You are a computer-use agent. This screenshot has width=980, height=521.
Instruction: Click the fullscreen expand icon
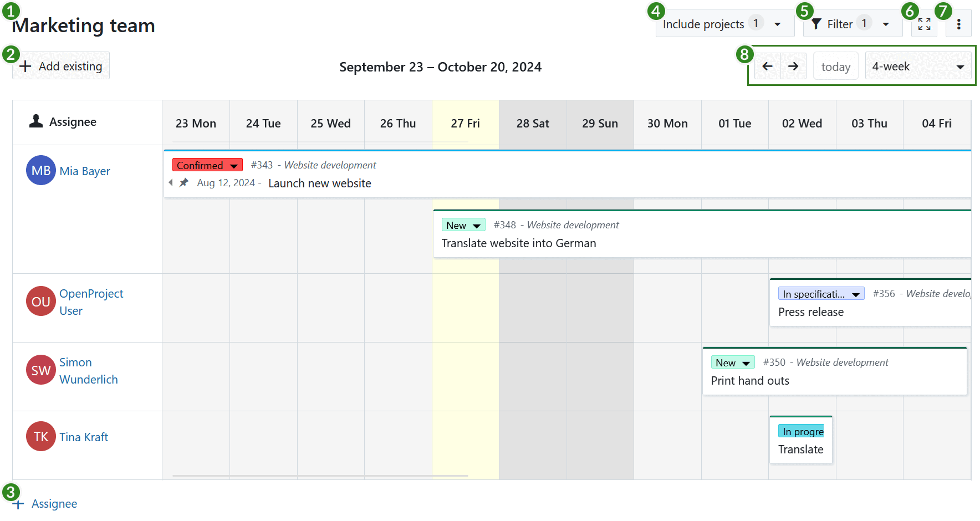tap(923, 24)
